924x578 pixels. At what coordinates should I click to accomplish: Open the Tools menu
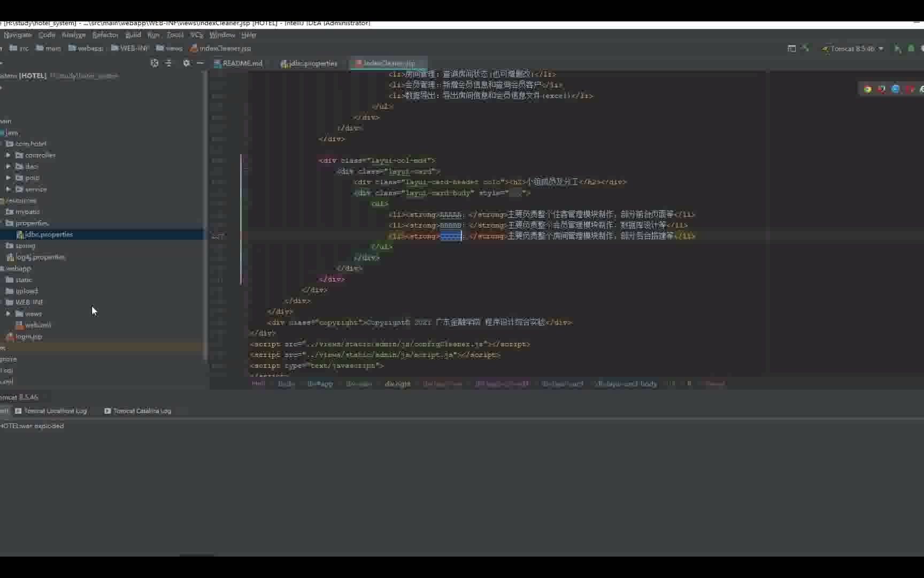[175, 35]
